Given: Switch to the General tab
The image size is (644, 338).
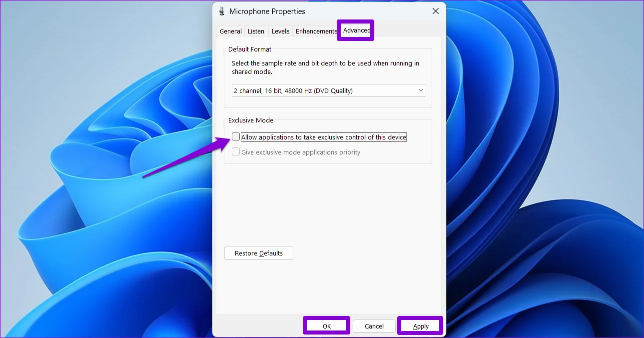Looking at the screenshot, I should click(x=231, y=31).
